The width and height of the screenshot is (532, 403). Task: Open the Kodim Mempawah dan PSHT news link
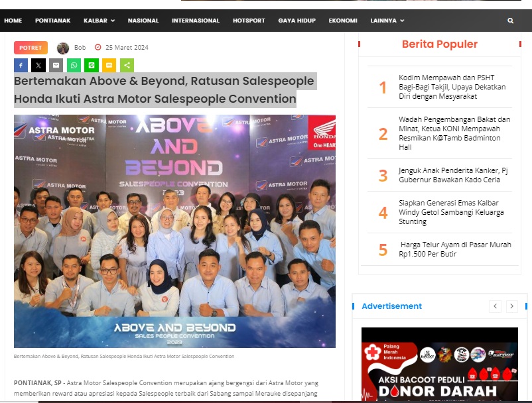coord(452,87)
